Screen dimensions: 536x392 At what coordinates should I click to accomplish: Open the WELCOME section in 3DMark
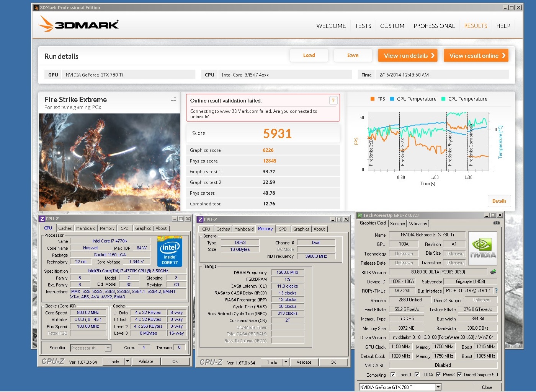point(331,26)
